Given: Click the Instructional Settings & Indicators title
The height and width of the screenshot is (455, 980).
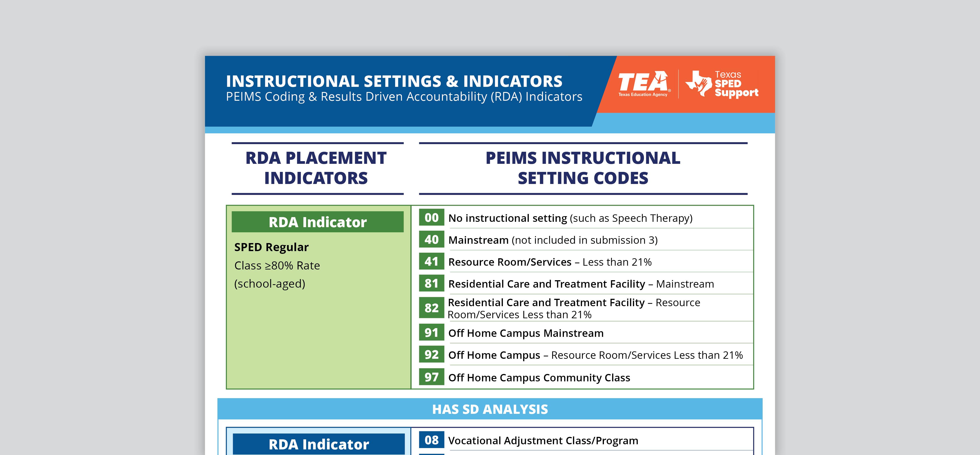Looking at the screenshot, I should [x=394, y=81].
